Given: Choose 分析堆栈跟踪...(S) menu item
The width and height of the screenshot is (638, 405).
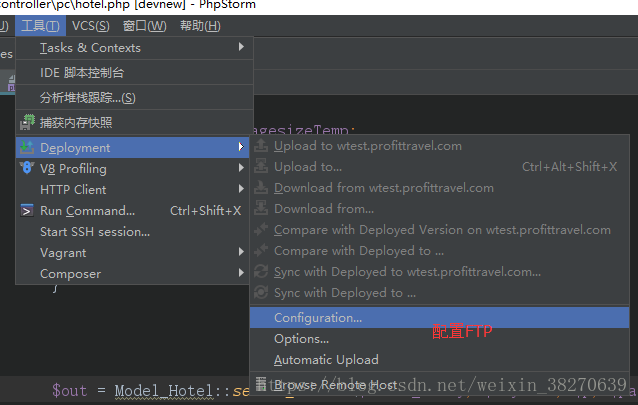Looking at the screenshot, I should point(134,98).
